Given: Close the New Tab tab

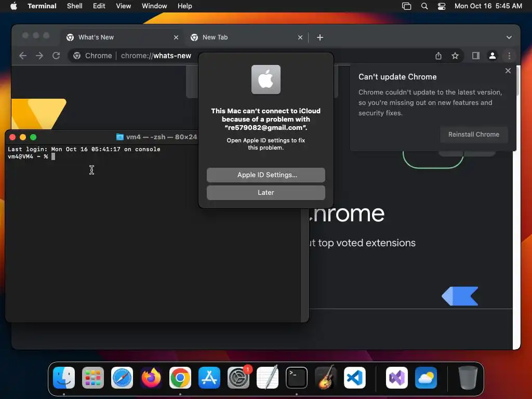Looking at the screenshot, I should [x=300, y=37].
